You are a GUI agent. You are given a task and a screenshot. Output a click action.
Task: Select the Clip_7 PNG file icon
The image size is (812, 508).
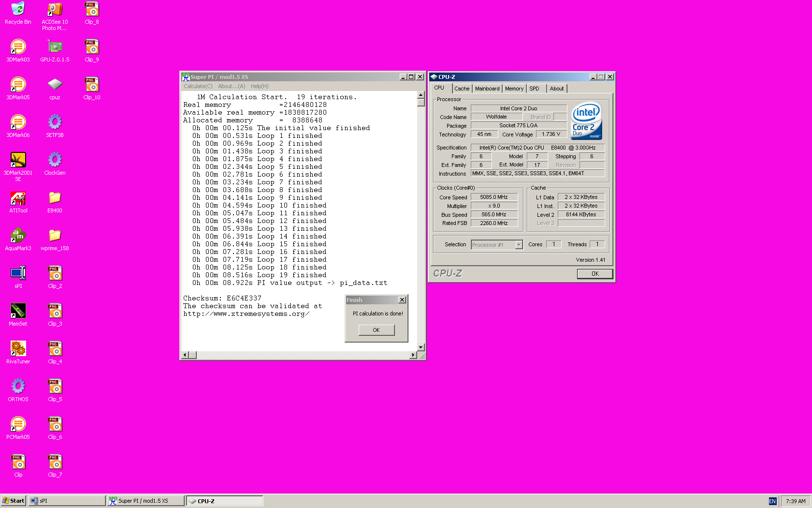(x=55, y=466)
